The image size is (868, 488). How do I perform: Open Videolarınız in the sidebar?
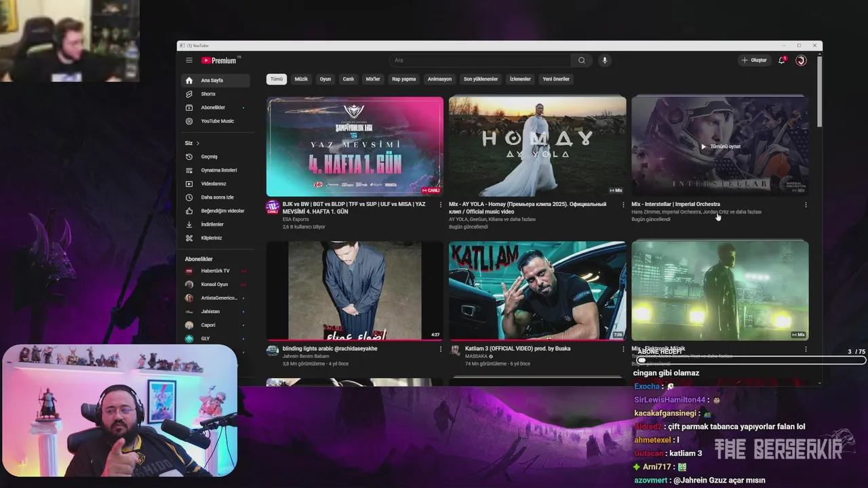(216, 184)
